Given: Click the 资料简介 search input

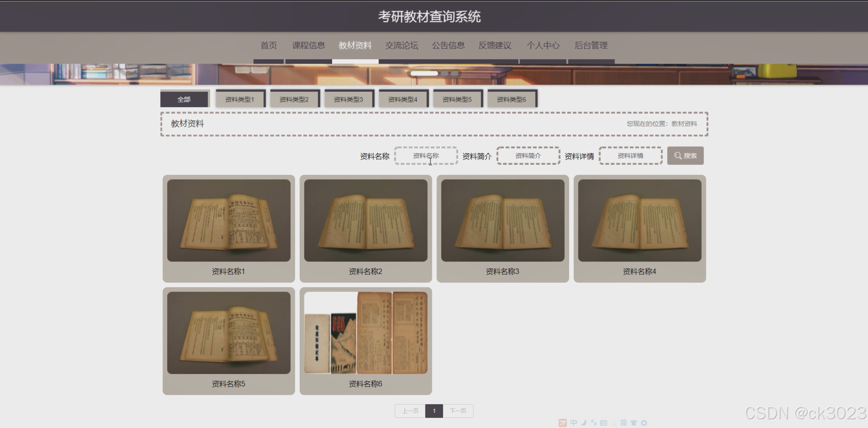Looking at the screenshot, I should [x=528, y=156].
